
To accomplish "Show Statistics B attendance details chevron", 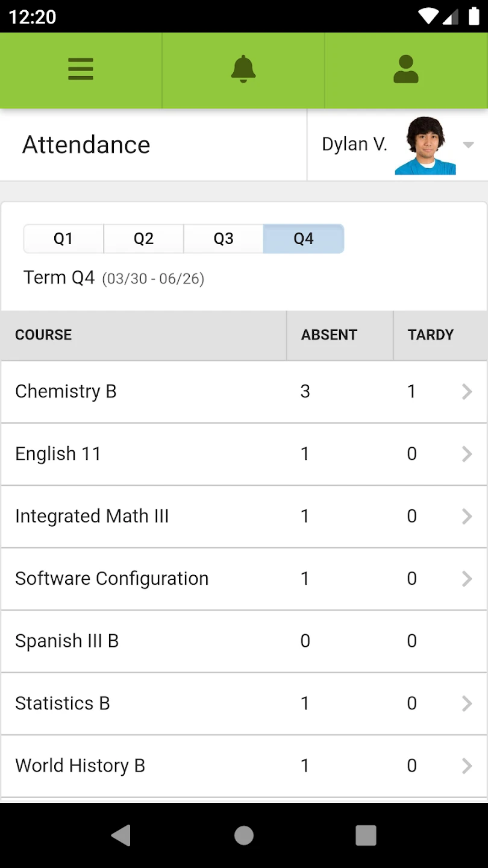I will [466, 703].
